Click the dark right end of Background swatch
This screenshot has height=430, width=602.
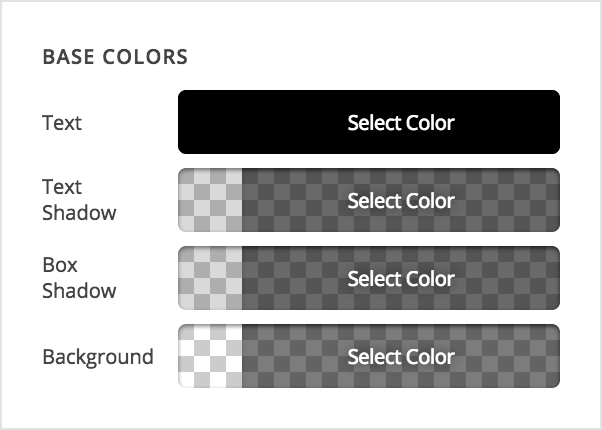pos(540,356)
